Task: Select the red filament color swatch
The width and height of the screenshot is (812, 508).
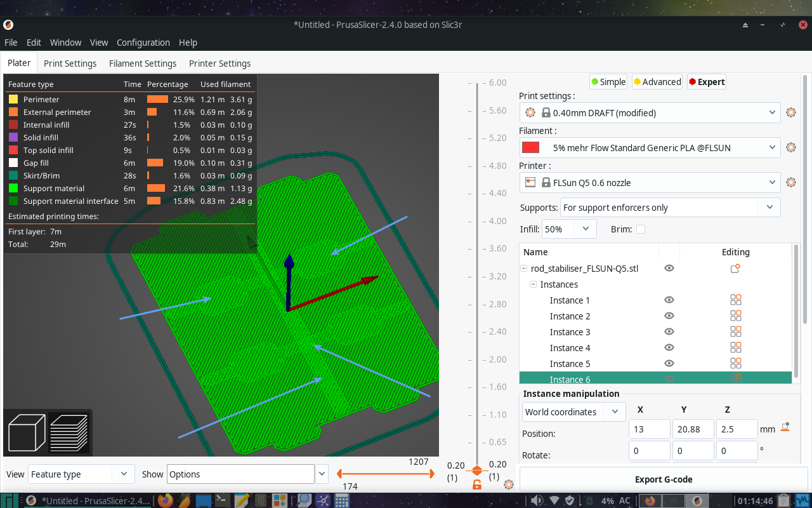Action: pyautogui.click(x=530, y=147)
